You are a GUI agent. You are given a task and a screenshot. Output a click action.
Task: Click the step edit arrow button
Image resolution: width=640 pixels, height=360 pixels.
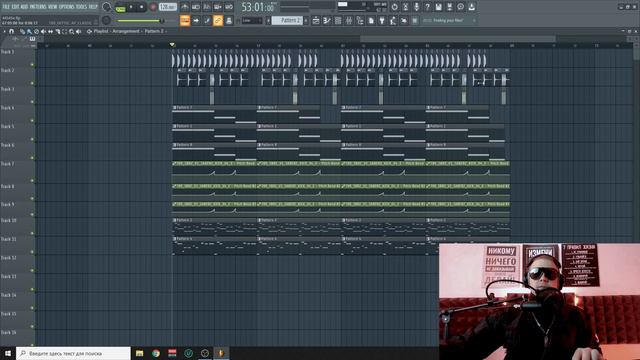(x=196, y=20)
